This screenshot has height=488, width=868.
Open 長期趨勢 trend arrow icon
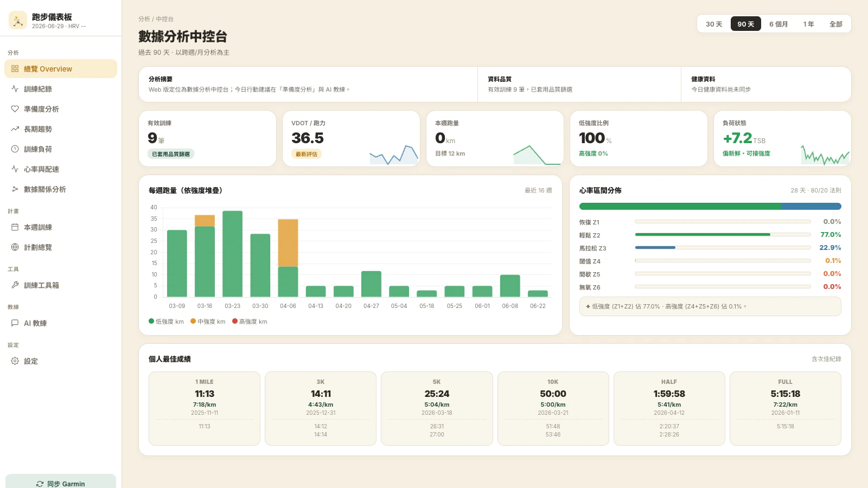pyautogui.click(x=15, y=129)
